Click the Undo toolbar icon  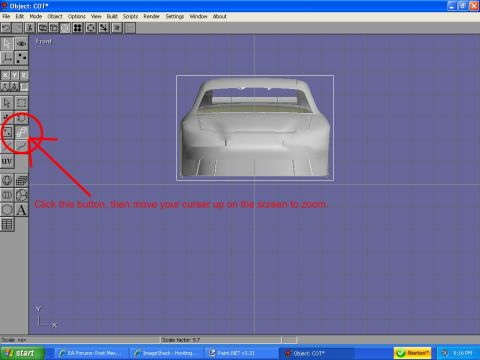(6, 28)
